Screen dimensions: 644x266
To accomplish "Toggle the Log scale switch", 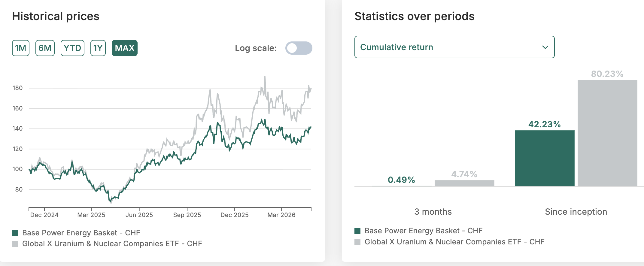I will (x=299, y=48).
